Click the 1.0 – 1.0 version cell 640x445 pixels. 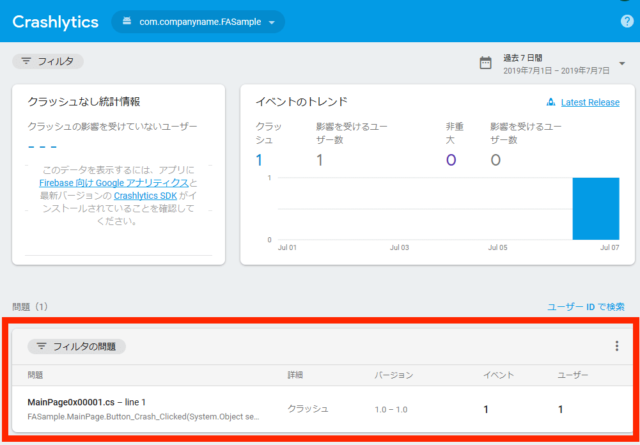coord(391,409)
